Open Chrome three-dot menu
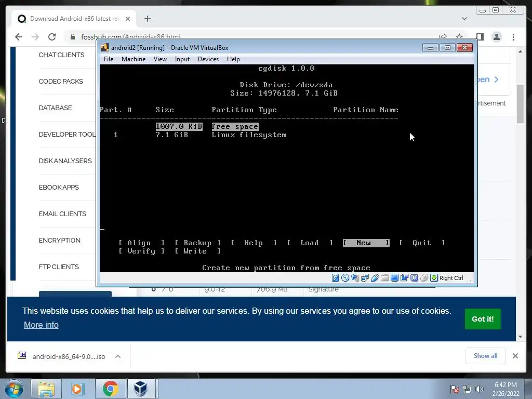The image size is (532, 399). (514, 37)
